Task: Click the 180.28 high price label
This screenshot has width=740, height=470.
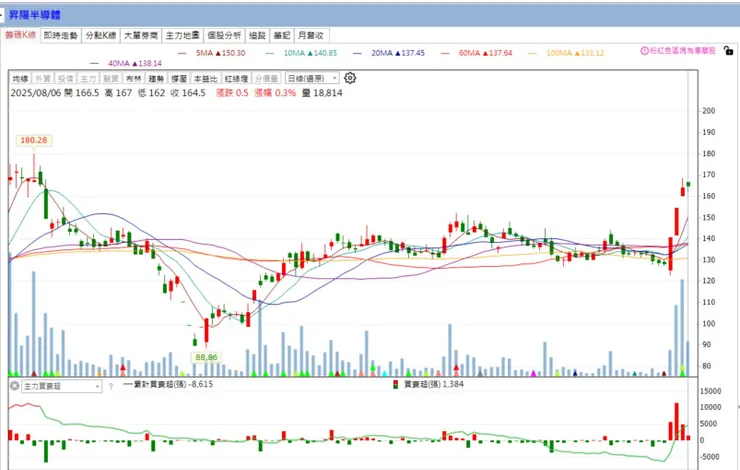Action: [34, 140]
